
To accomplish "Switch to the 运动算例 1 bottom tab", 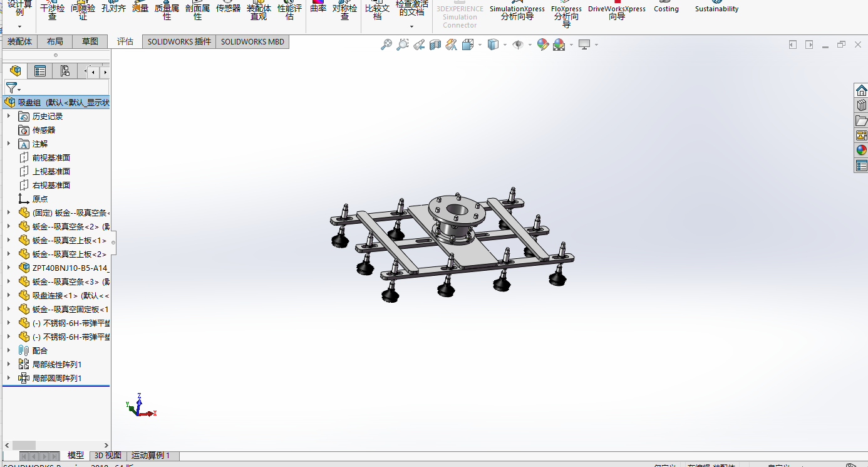I will [x=150, y=456].
